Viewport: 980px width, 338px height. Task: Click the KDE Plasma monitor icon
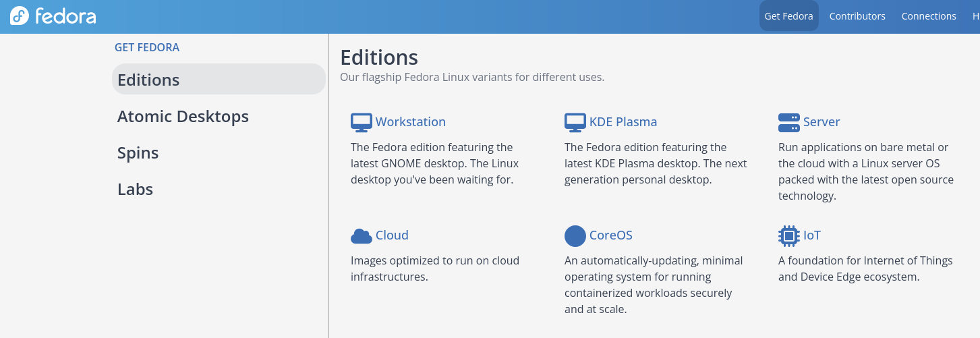(575, 122)
